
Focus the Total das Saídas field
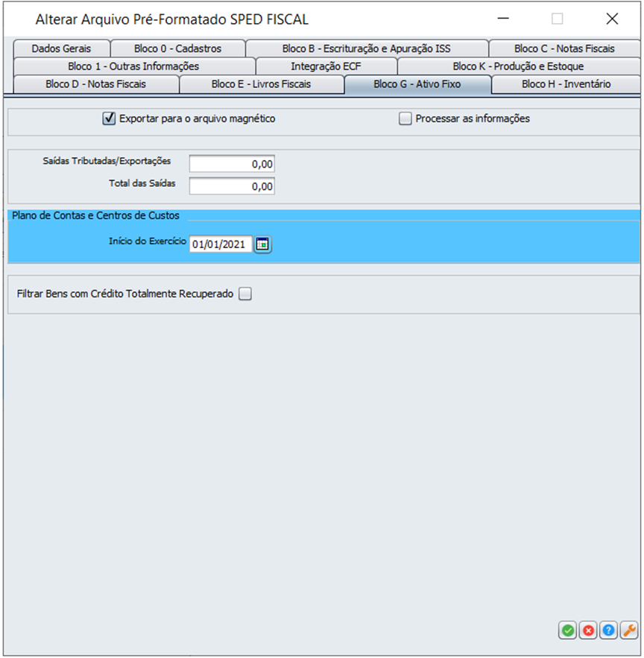(232, 186)
